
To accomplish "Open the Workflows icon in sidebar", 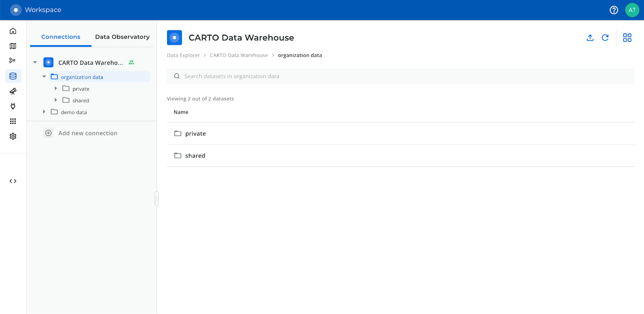I will (12, 60).
